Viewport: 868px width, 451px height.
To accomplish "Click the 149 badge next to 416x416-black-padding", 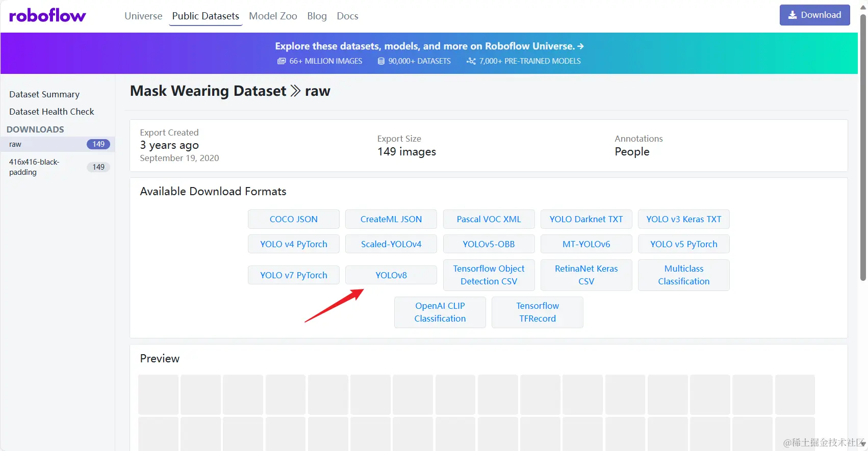I will point(98,167).
